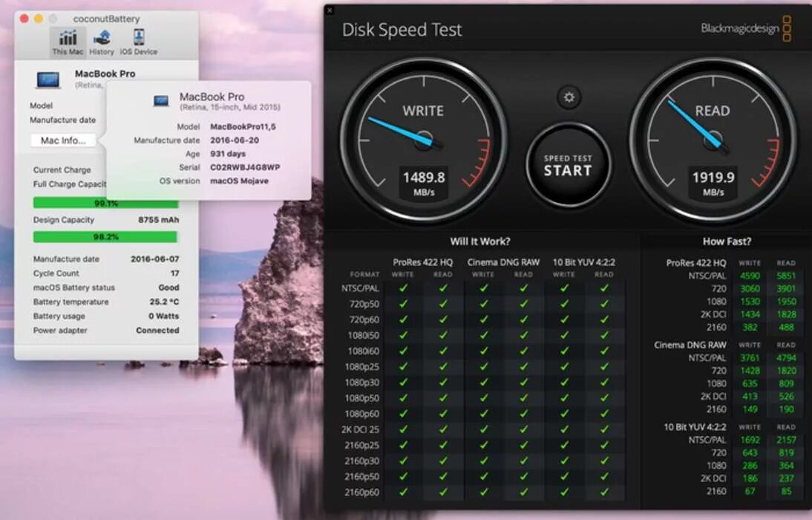Image resolution: width=812 pixels, height=520 pixels.
Task: Select Cinema DNG RAW NTSC/PAL read 4794
Action: click(786, 358)
